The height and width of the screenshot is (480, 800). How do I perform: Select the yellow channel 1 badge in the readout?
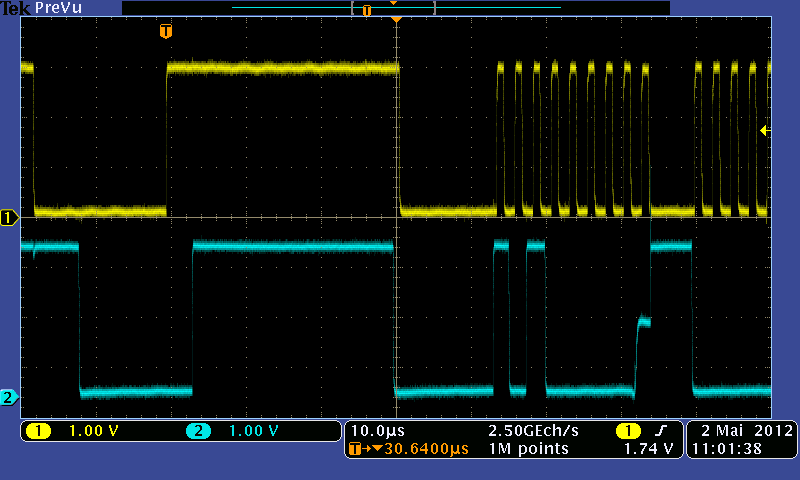pos(39,431)
